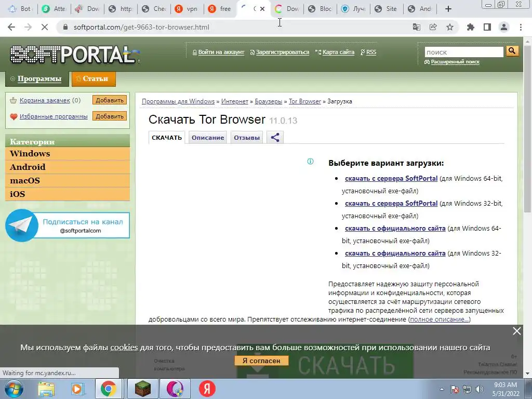The width and height of the screenshot is (532, 399).
Task: Click the SoftPortal search magnifier button
Action: [512, 51]
